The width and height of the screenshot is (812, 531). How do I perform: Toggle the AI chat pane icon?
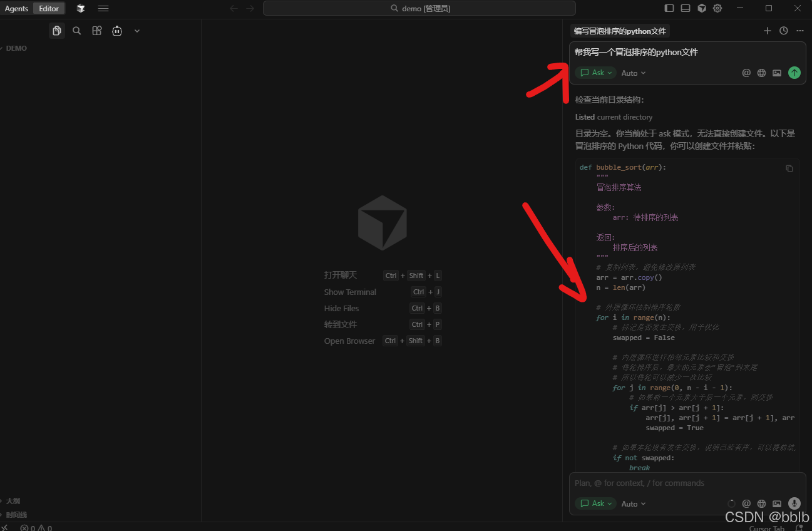pos(702,9)
